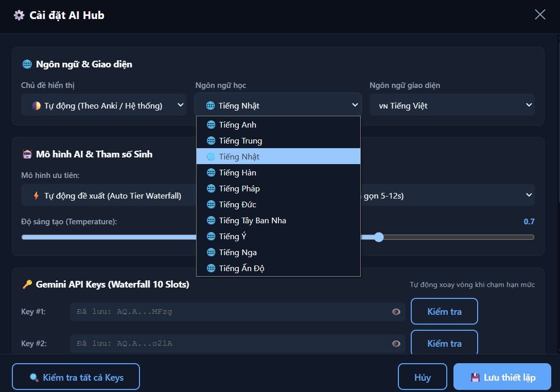Click the globe icon next to Tiếng Anh

coord(211,124)
